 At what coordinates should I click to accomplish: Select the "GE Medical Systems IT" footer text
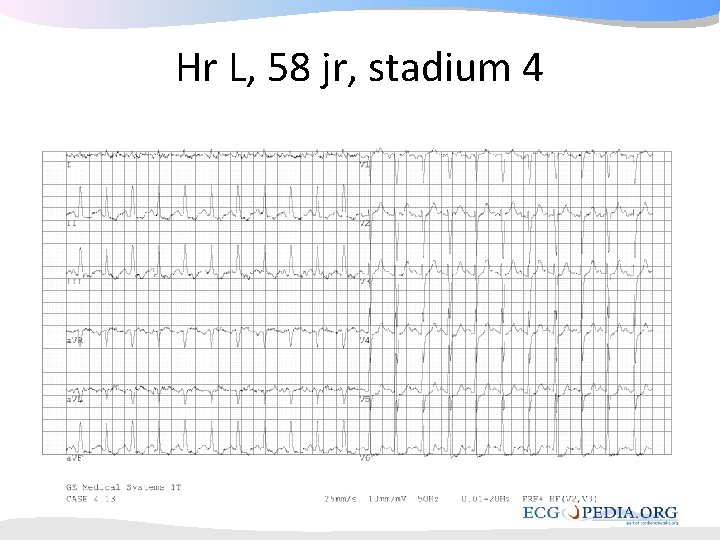coord(124,488)
